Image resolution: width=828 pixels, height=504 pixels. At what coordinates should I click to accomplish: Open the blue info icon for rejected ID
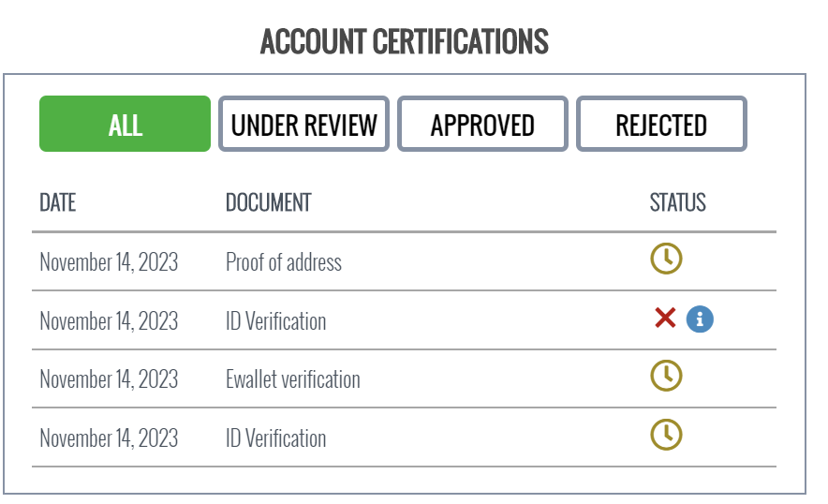pyautogui.click(x=700, y=319)
